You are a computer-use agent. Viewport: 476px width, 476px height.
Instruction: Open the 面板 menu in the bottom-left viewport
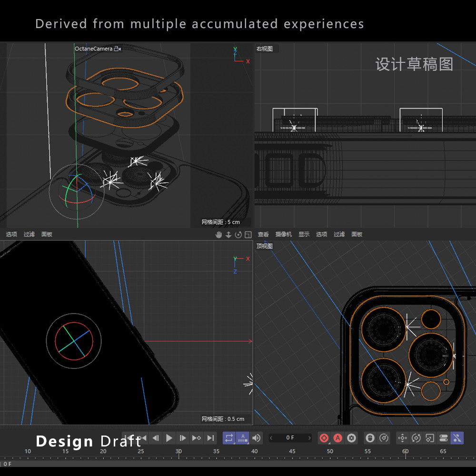(x=47, y=234)
